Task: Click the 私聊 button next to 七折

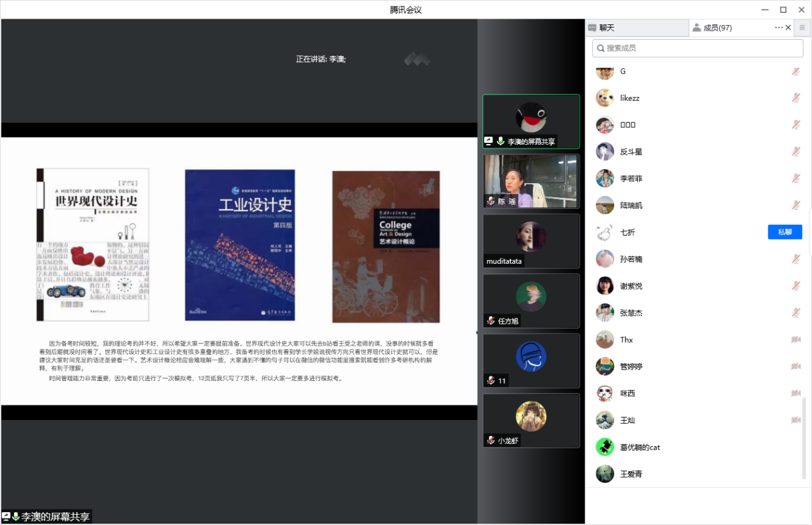Action: (x=784, y=232)
